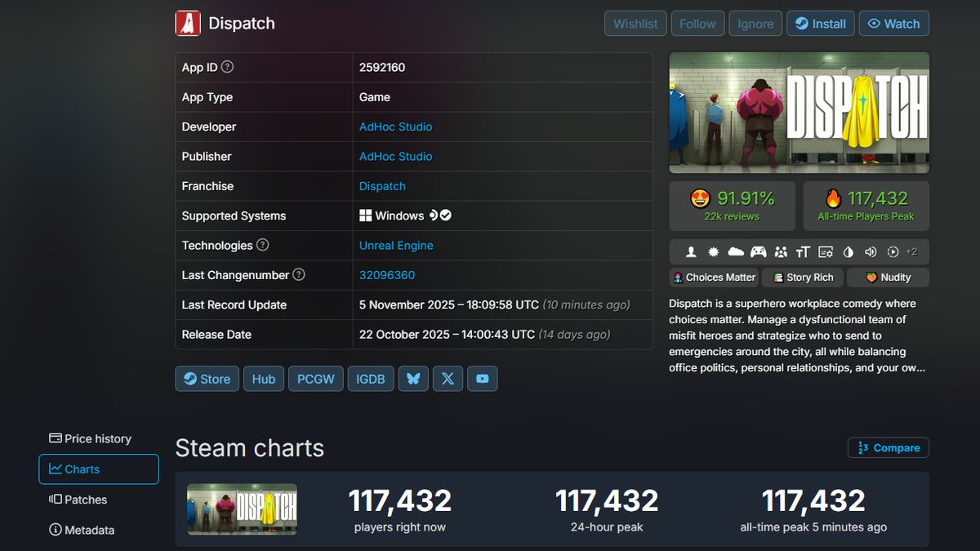
Task: Open the Unreal Engine technology link
Action: [396, 245]
